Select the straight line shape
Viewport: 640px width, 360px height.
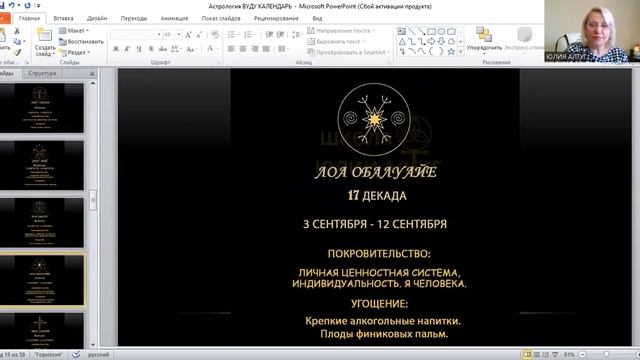[x=412, y=31]
